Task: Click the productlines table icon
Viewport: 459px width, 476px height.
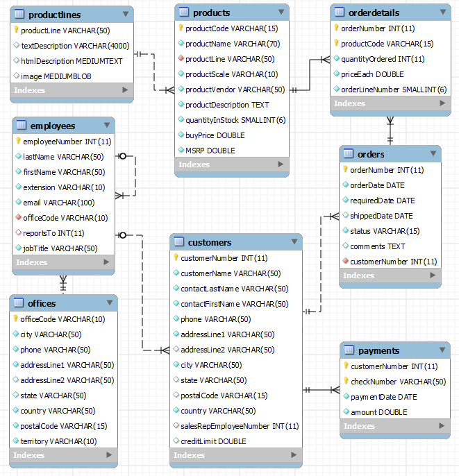Action: click(19, 14)
